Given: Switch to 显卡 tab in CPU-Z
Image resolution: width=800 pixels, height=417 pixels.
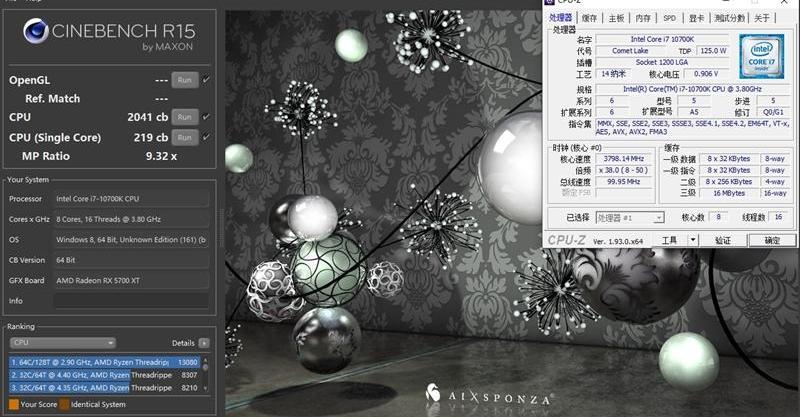Looking at the screenshot, I should click(x=696, y=18).
